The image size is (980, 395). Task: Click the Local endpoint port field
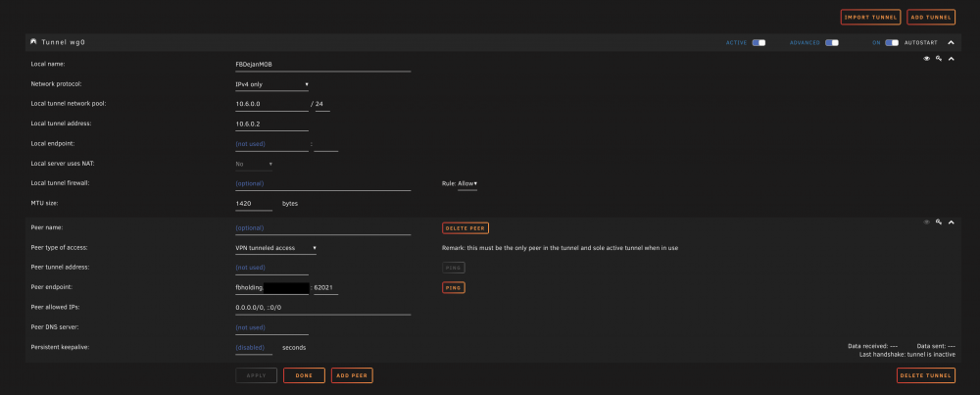pyautogui.click(x=325, y=144)
